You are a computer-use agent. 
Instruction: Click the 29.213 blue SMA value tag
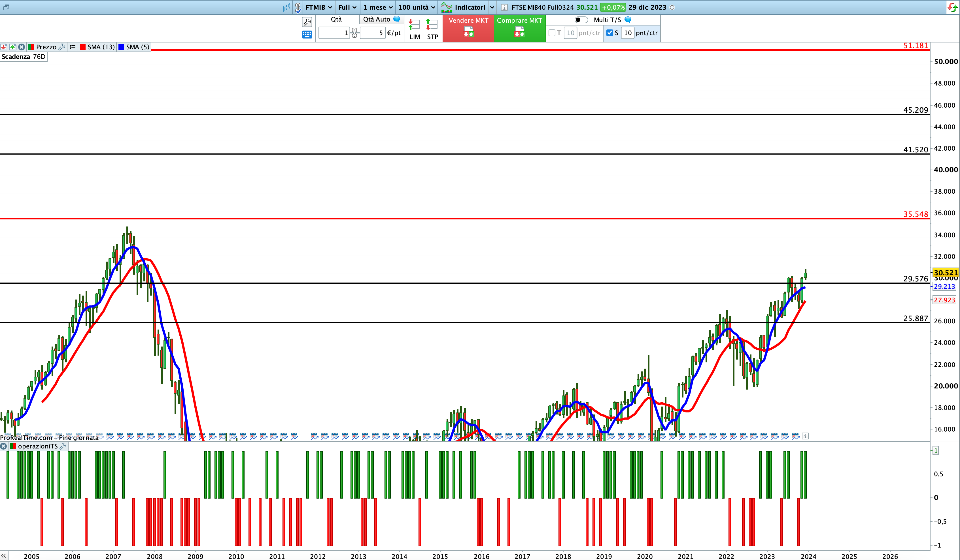point(944,287)
